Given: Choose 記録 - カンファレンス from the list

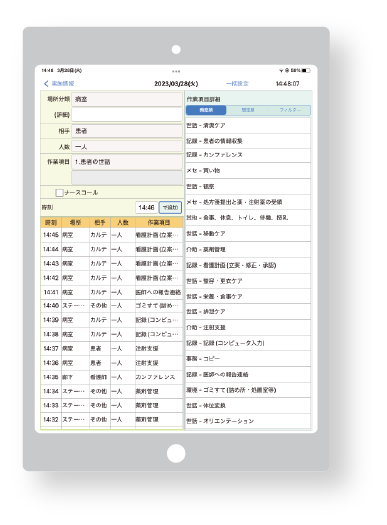Looking at the screenshot, I should pyautogui.click(x=248, y=155).
